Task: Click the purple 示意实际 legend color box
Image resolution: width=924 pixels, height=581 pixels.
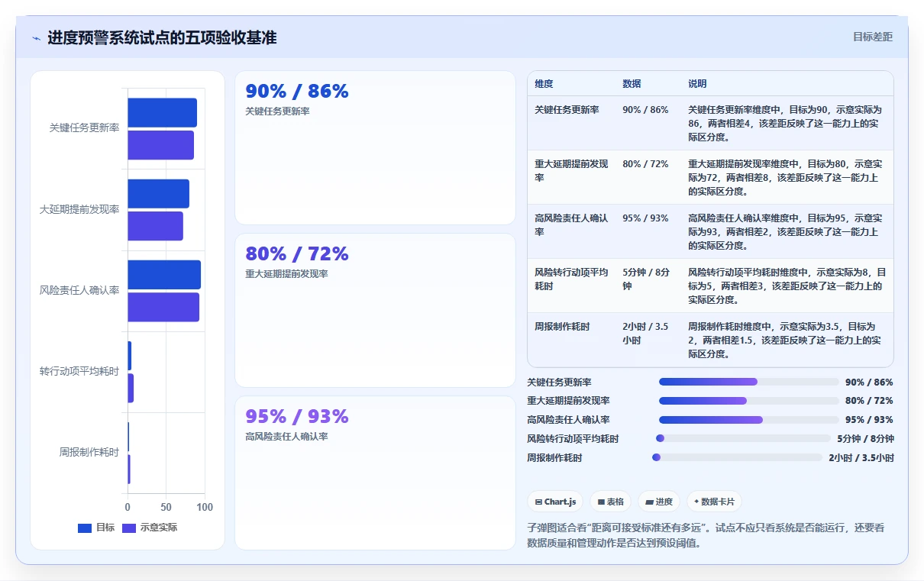Action: [x=129, y=528]
